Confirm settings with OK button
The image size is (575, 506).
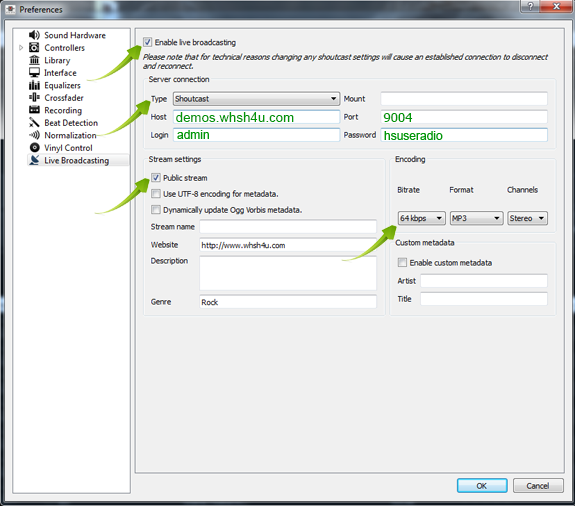pos(482,486)
